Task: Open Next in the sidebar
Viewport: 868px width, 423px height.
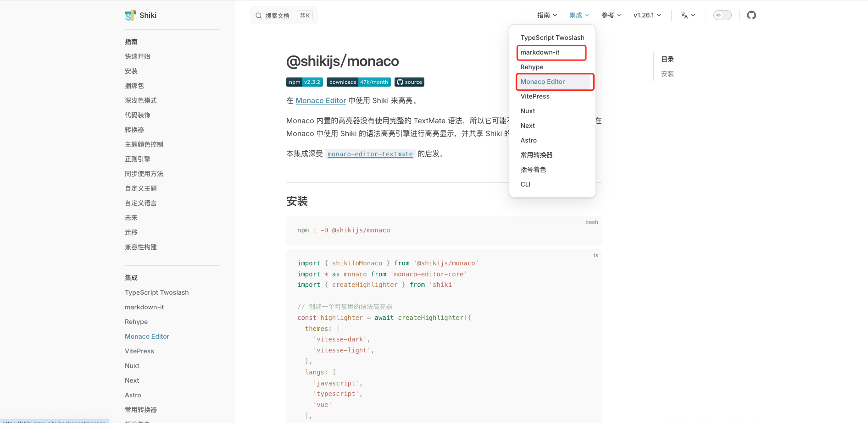Action: pos(132,380)
